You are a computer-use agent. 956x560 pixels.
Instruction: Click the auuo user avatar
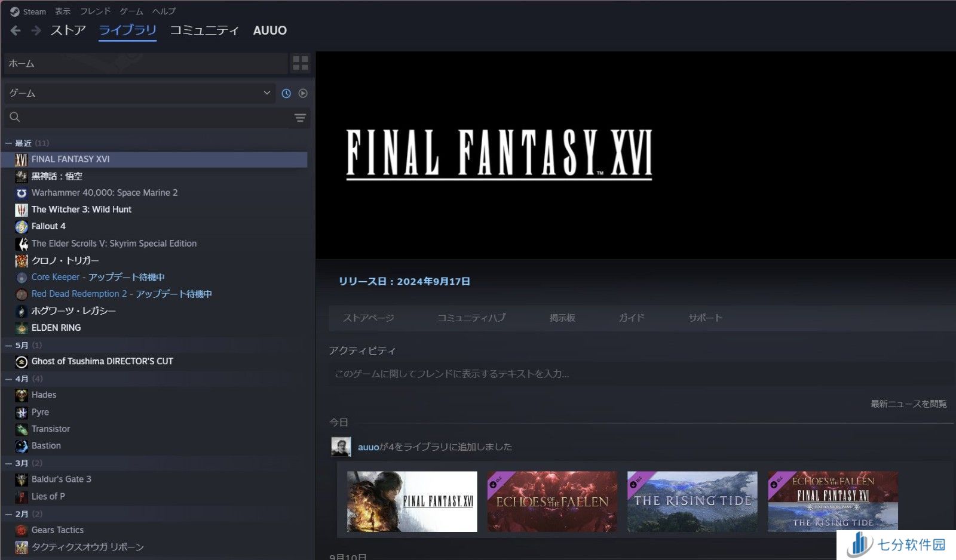341,447
